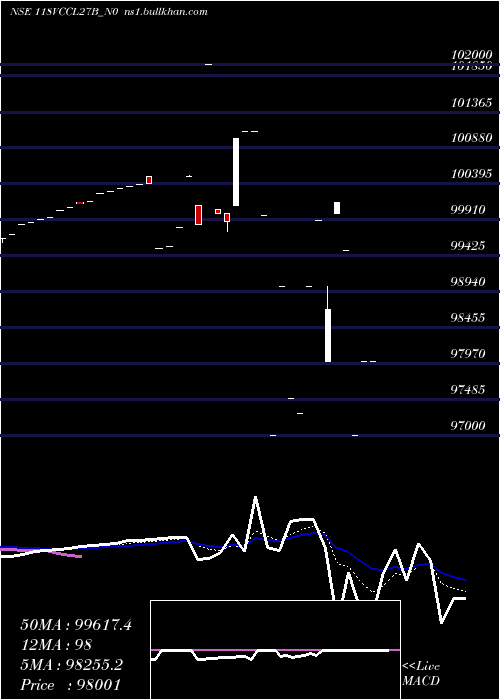This screenshot has width=500, height=700.
Task: Click the ns1.bullkhan.com watermark text
Action: click(x=166, y=12)
